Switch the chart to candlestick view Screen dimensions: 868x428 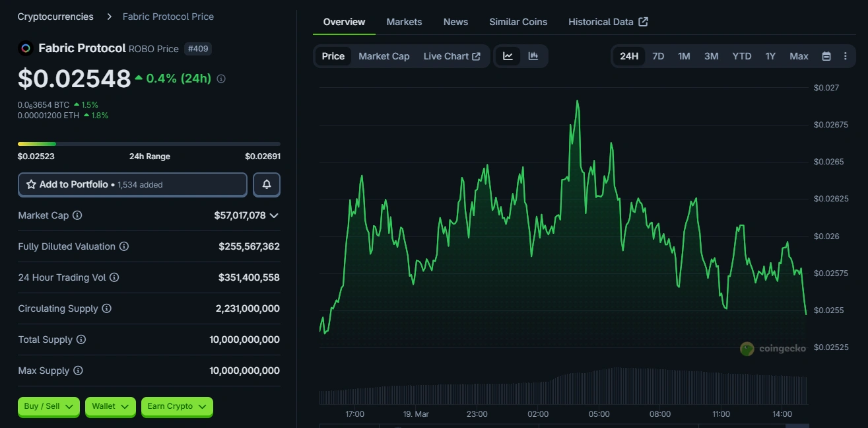pos(532,56)
